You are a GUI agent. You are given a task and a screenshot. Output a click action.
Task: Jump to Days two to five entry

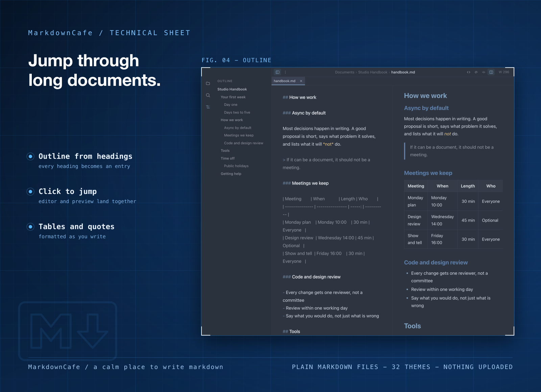pyautogui.click(x=237, y=113)
